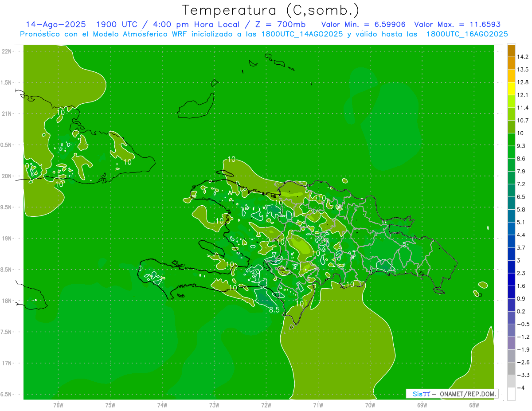This screenshot has height=411, width=532.
Task: Pick the purple swatch between -1.2 and -1.9
Action: point(511,343)
